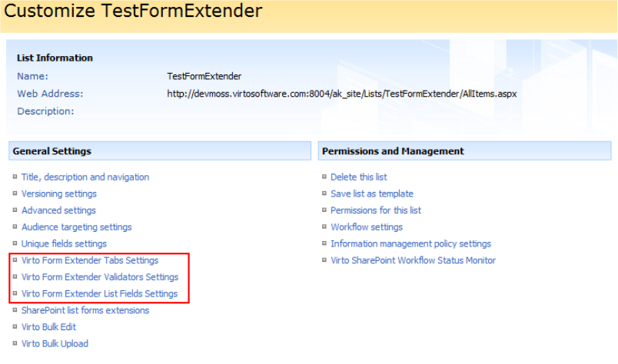Open Virto Bulk Upload link
The width and height of the screenshot is (618, 364).
tap(55, 343)
